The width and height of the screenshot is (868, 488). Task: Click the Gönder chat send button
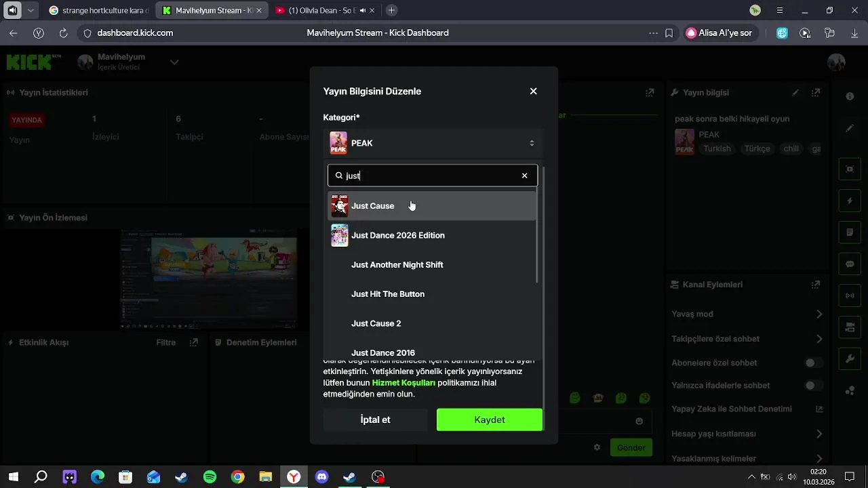631,447
